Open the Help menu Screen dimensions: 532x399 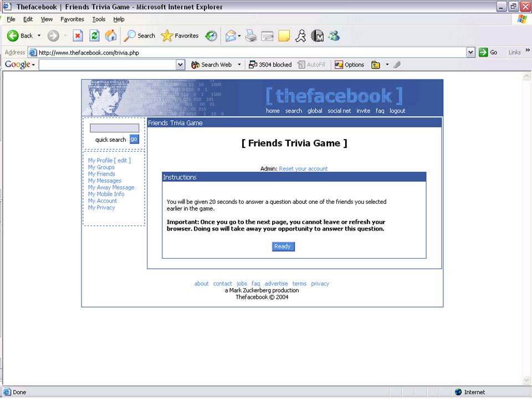point(119,19)
